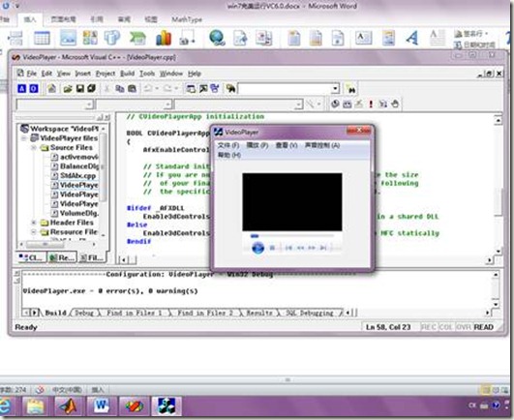The image size is (514, 420).
Task: Click the Stop button in VideoPlayer
Action: pos(272,248)
